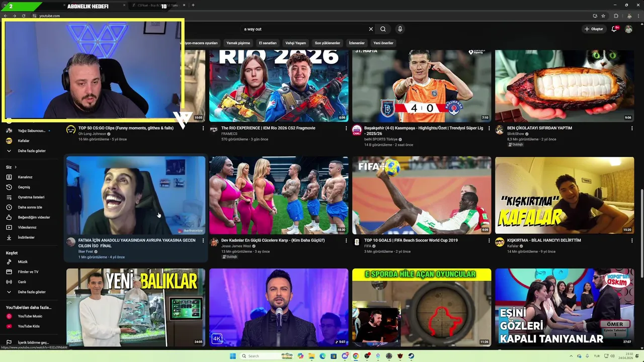Open the Windows Start menu
The image size is (644, 362).
(x=232, y=356)
